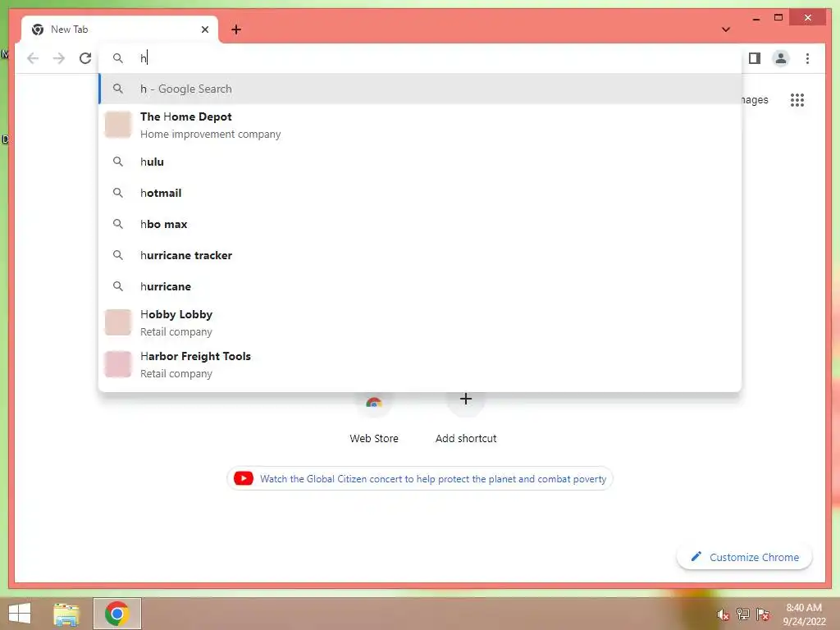Click the Add shortcut plus

tap(466, 399)
